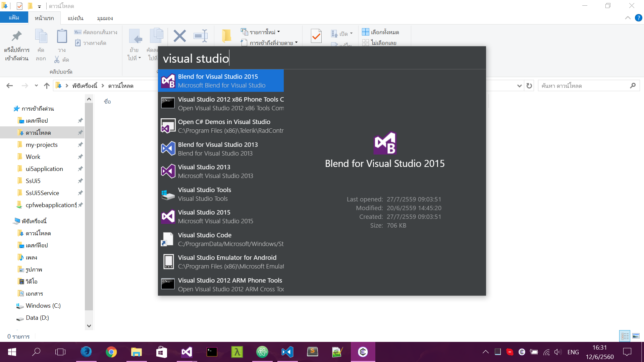Open recent locations dropdown arrow
The image size is (644, 362).
pyautogui.click(x=36, y=86)
